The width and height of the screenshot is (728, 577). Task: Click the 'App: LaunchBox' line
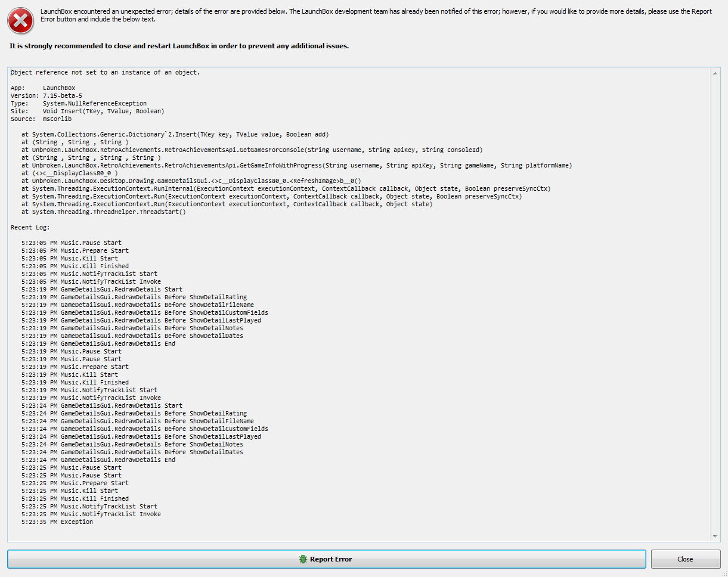[43, 88]
